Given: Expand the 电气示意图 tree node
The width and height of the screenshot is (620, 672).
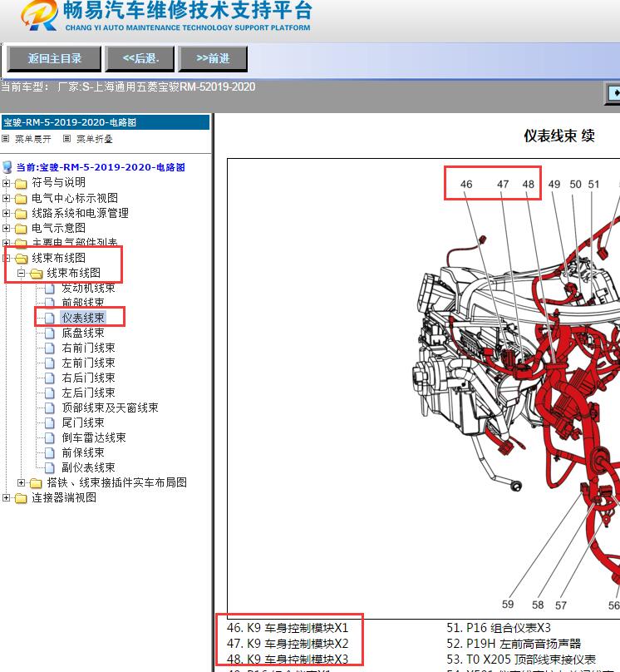Looking at the screenshot, I should click(6, 228).
